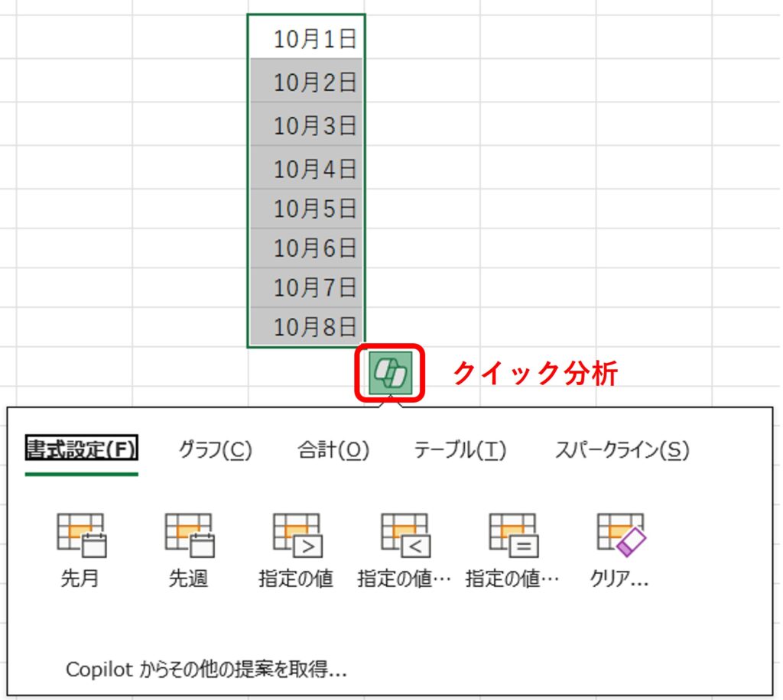Go to the テーブル(T) tab
Image resolution: width=783 pixels, height=700 pixels.
point(460,450)
